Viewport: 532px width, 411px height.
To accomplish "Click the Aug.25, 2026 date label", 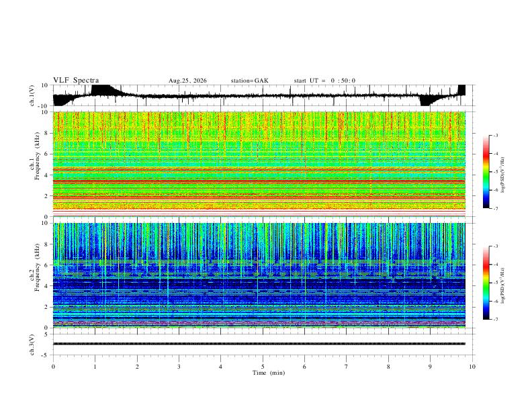I will [x=187, y=81].
